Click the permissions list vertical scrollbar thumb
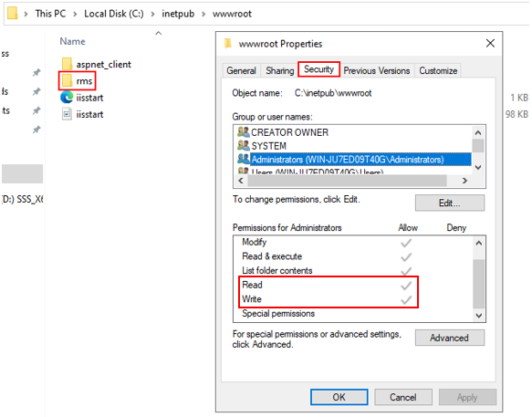The image size is (532, 417). [479, 284]
